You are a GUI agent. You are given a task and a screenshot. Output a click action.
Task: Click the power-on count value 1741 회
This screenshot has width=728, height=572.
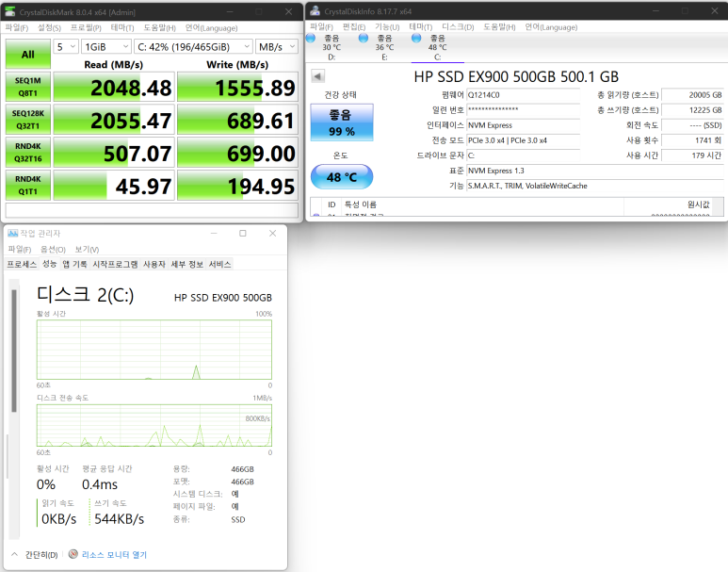[x=693, y=140]
